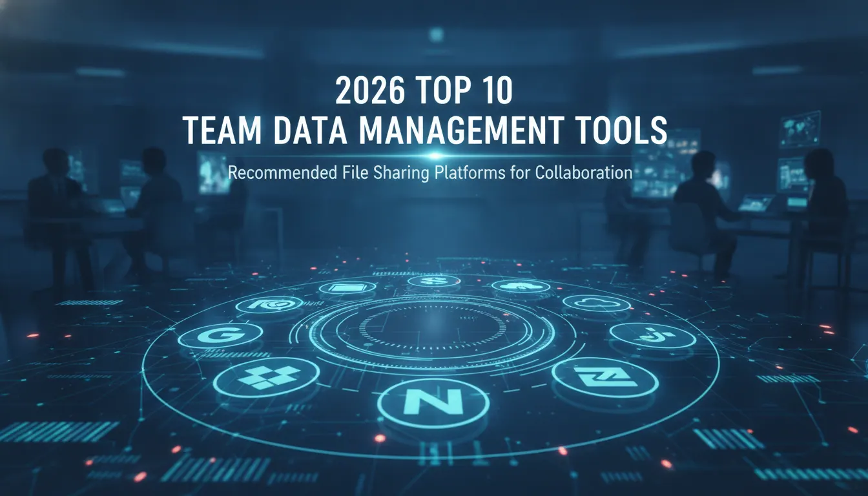The height and width of the screenshot is (496, 868).
Task: Select the Dropbox-style diamond boxes icon
Action: [266, 378]
